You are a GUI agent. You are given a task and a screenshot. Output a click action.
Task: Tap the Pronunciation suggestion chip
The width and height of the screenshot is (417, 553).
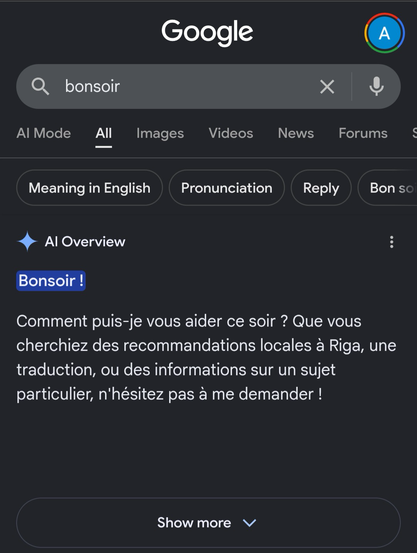tap(227, 188)
